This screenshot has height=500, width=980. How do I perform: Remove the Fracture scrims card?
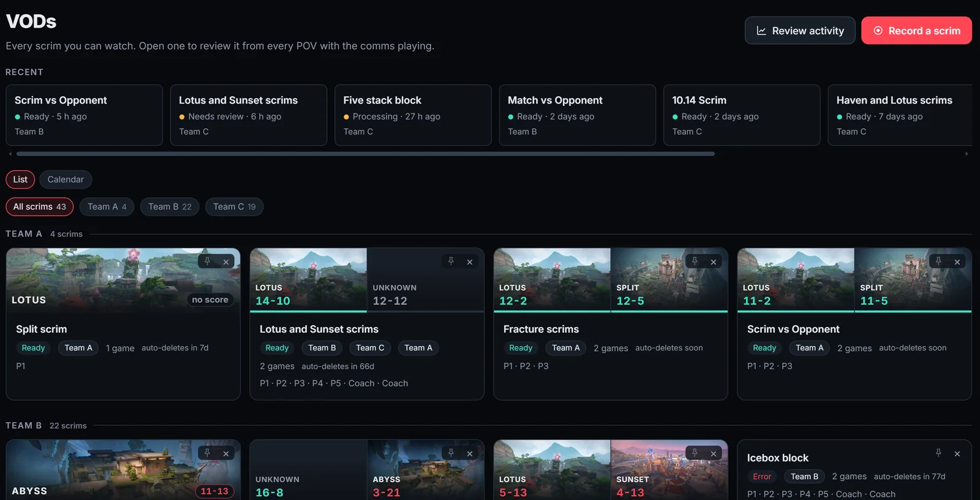[714, 262]
